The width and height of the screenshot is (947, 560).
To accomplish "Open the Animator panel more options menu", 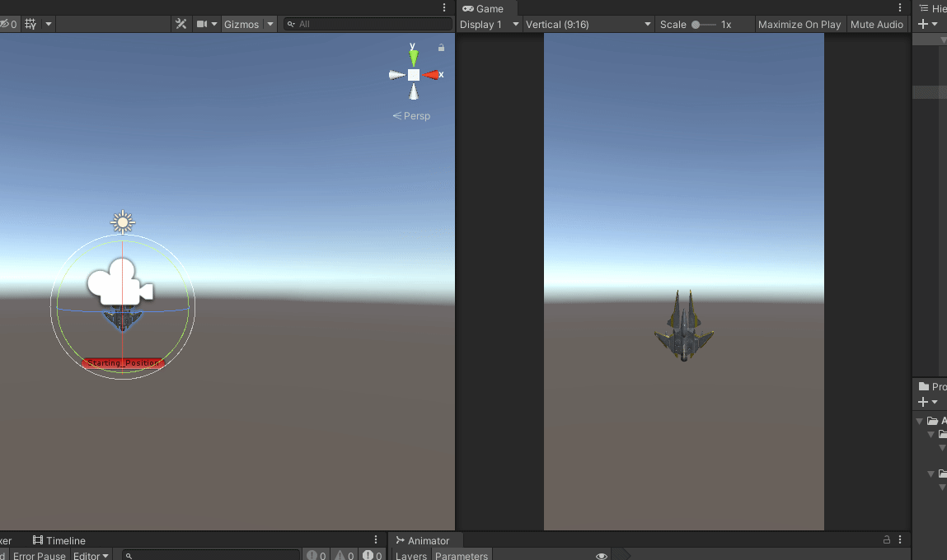I will coord(900,539).
